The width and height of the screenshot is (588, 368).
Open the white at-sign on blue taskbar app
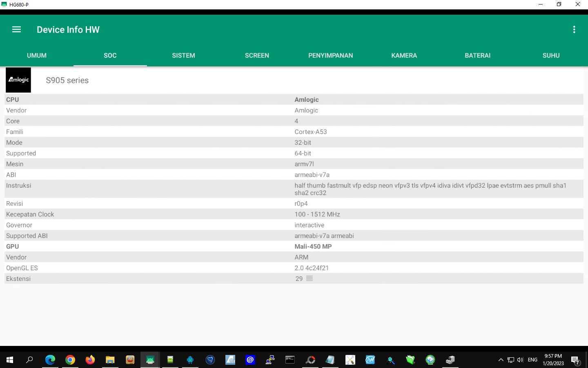point(250,360)
